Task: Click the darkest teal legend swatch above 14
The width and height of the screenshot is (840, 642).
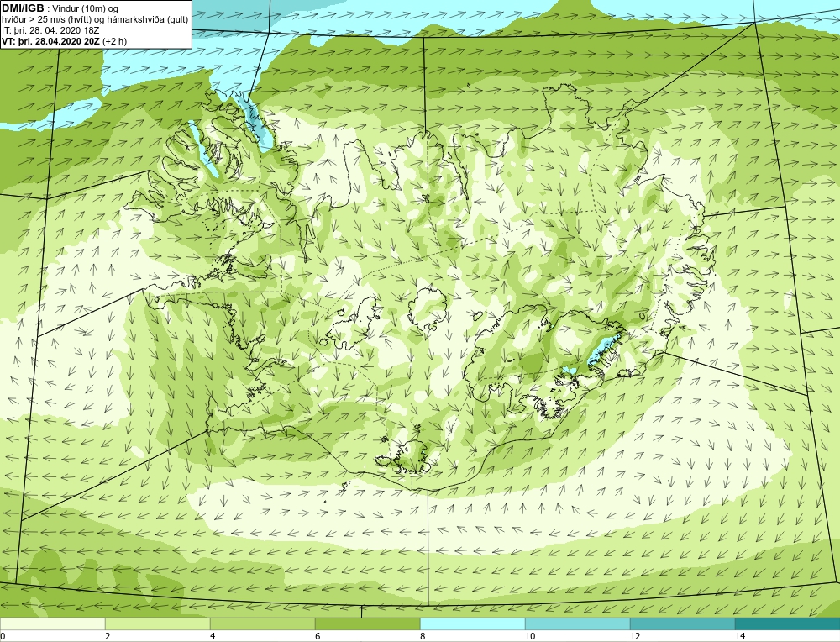Action: (x=788, y=624)
